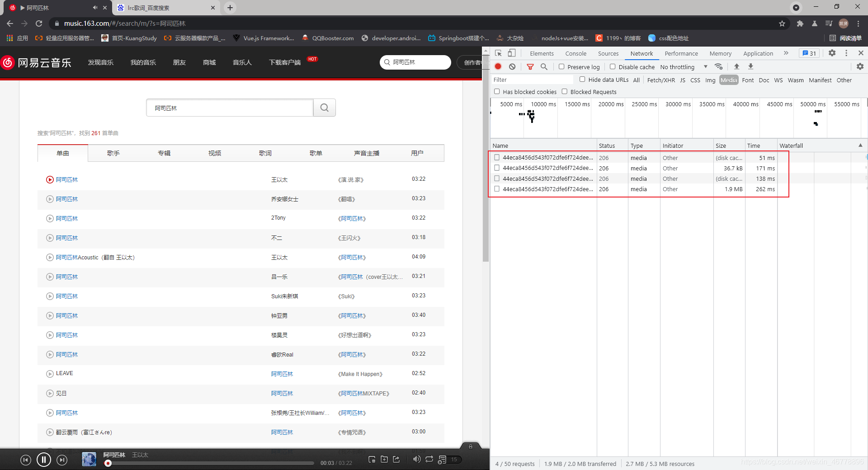Toggle the player volume speaker icon
Screen dimensions: 868x470
[416, 459]
